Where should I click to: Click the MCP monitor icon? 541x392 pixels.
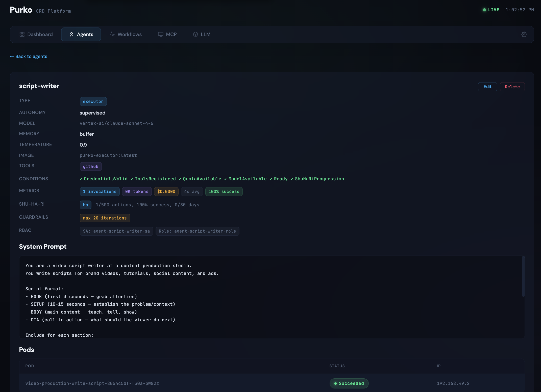click(161, 34)
